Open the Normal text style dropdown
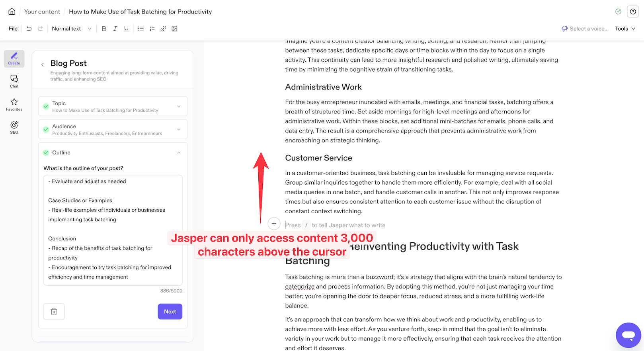 [x=72, y=29]
